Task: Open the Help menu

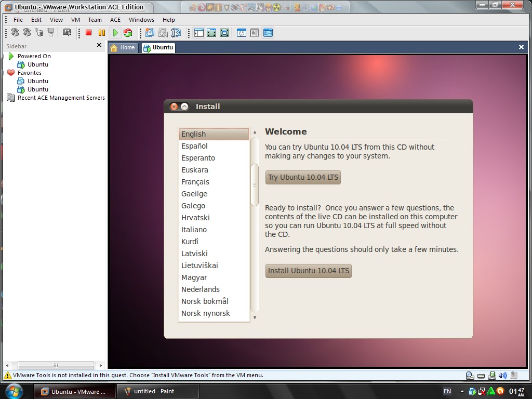Action: click(169, 20)
